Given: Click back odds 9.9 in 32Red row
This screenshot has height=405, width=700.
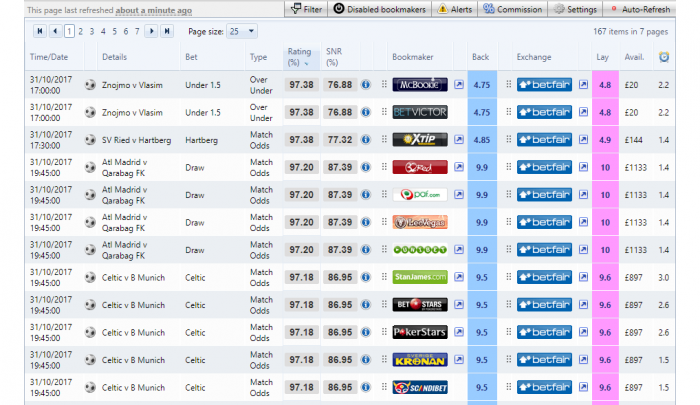Looking at the screenshot, I should tap(482, 167).
